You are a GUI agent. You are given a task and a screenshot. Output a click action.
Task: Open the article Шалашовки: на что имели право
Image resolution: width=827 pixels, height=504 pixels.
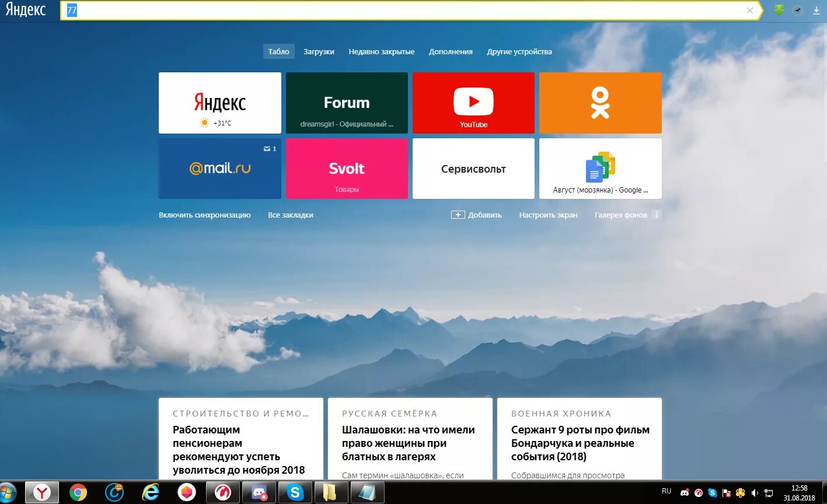click(409, 443)
